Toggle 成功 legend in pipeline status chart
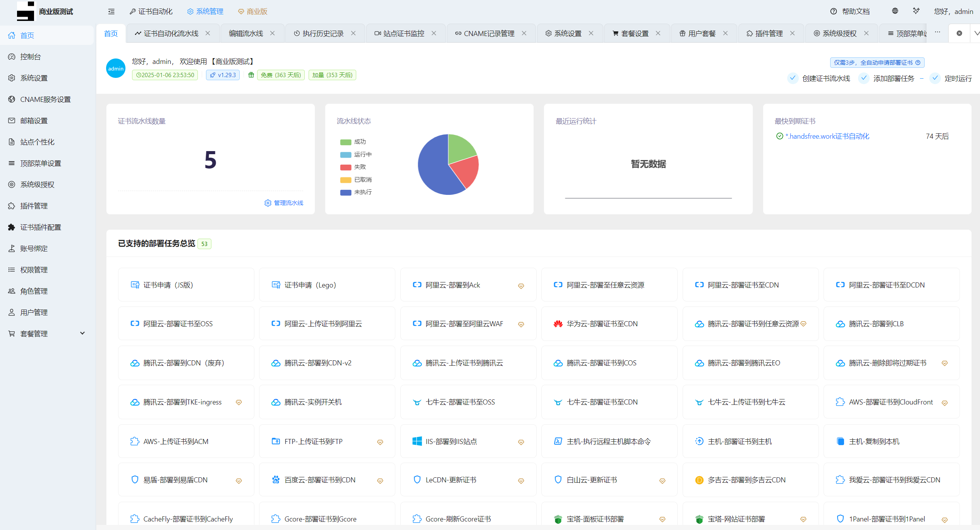 tap(353, 142)
